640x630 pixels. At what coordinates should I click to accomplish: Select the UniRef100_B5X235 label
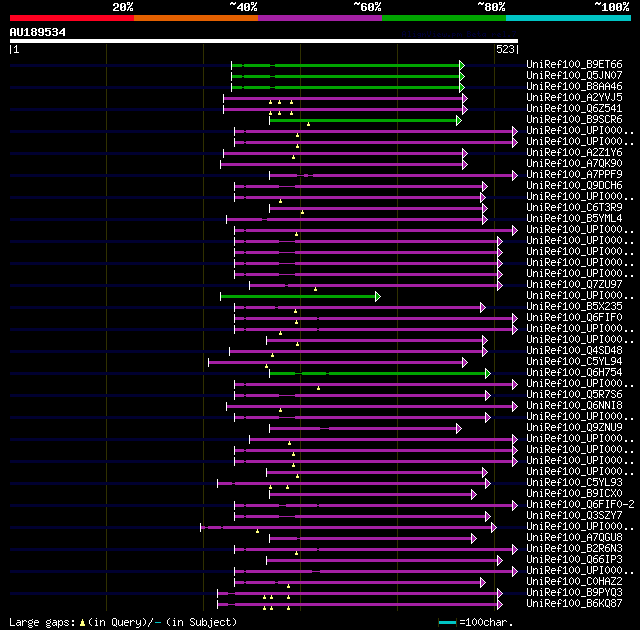click(574, 306)
